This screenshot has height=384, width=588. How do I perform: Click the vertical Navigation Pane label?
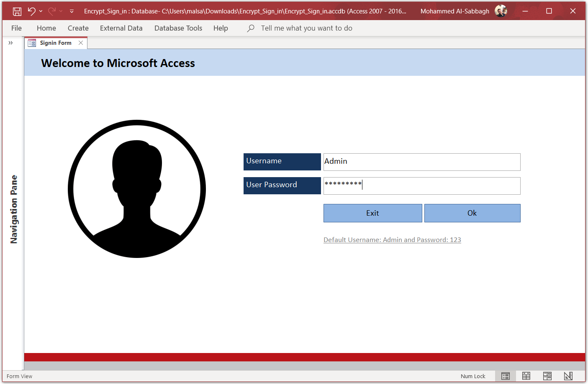14,209
